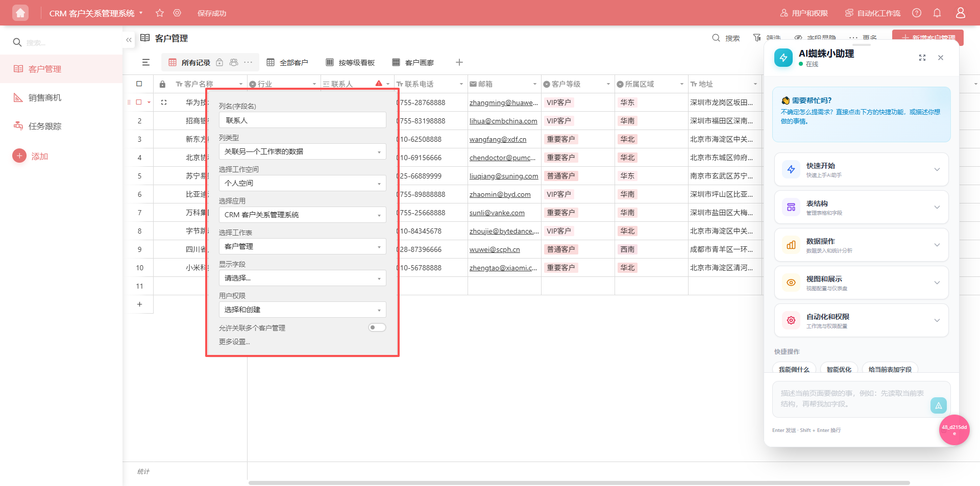Expand row 1 record detail icon

(164, 103)
